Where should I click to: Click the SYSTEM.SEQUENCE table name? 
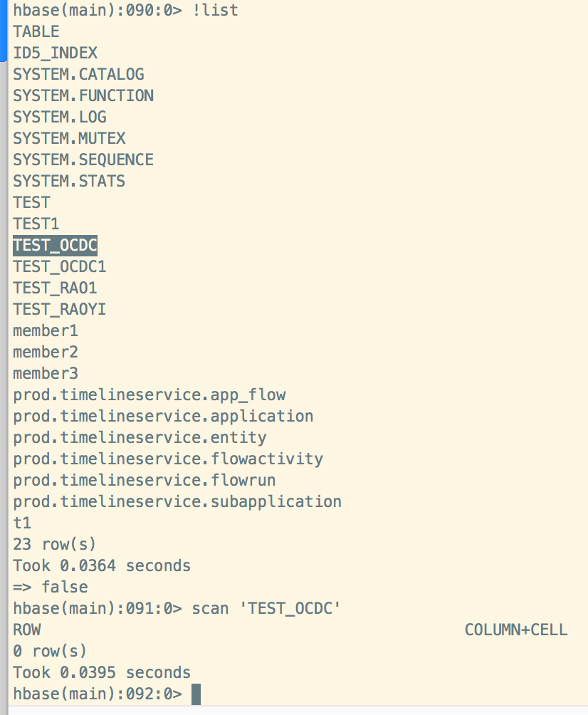pos(83,160)
